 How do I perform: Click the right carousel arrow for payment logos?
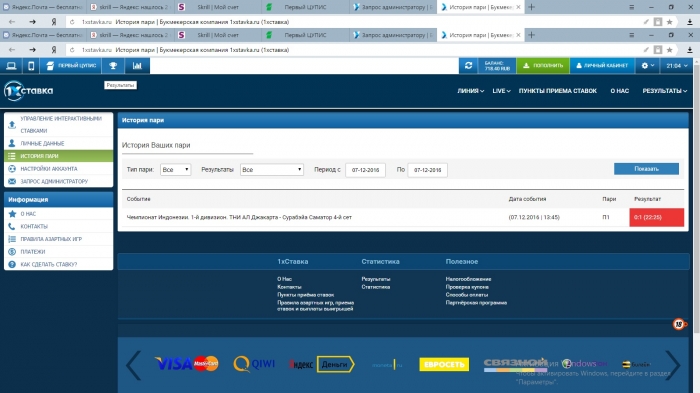(x=673, y=365)
